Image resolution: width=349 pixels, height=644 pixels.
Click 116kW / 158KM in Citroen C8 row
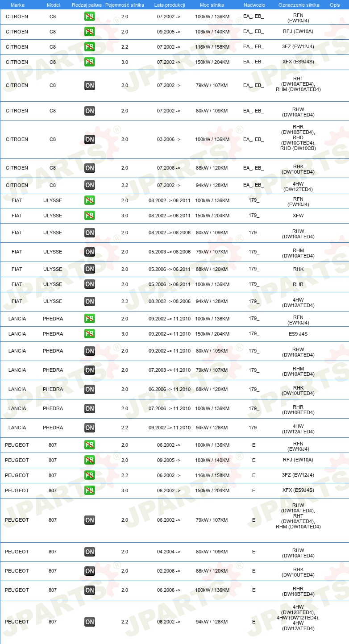pos(212,47)
